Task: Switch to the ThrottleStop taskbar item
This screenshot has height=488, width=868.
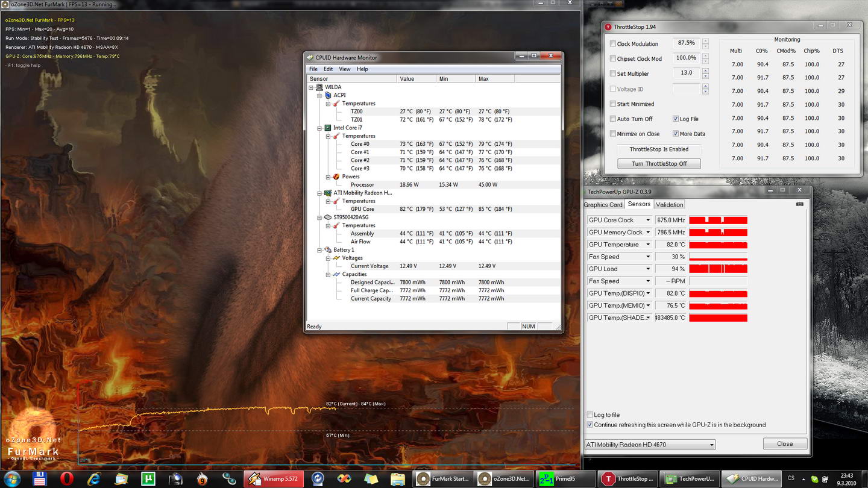Action: [627, 479]
